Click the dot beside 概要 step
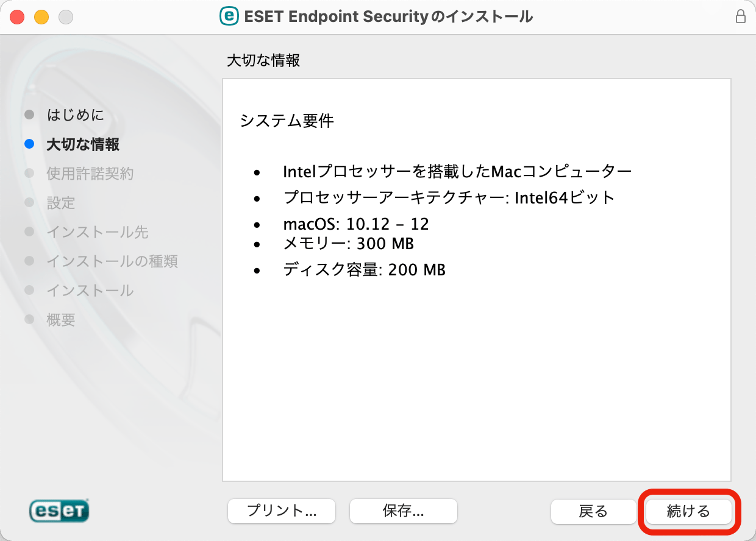The width and height of the screenshot is (756, 541). (30, 319)
